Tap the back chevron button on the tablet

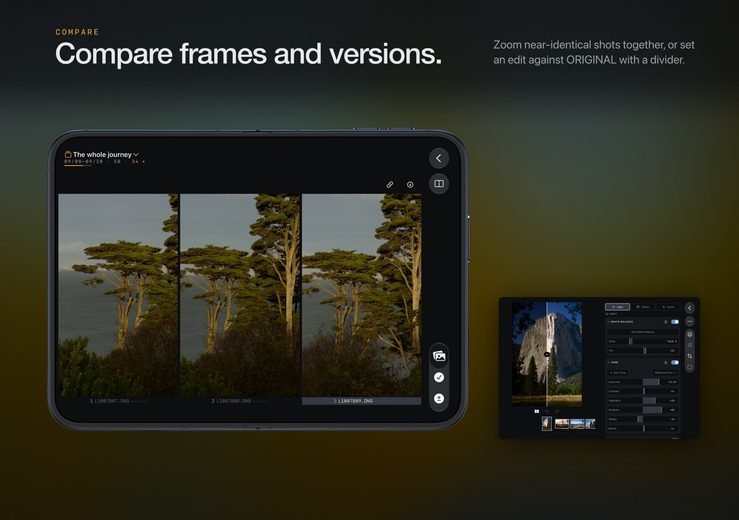(x=438, y=158)
